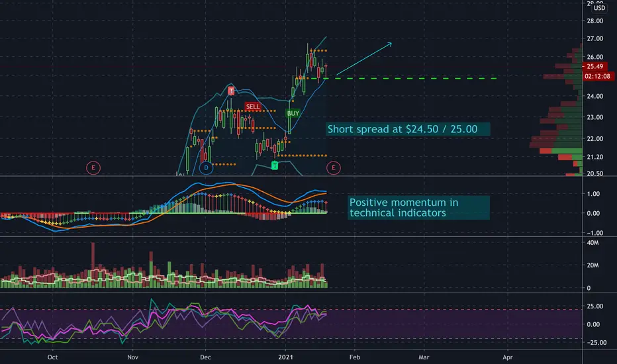
Task: Click the 24.00 price axis label
Action: click(x=594, y=96)
